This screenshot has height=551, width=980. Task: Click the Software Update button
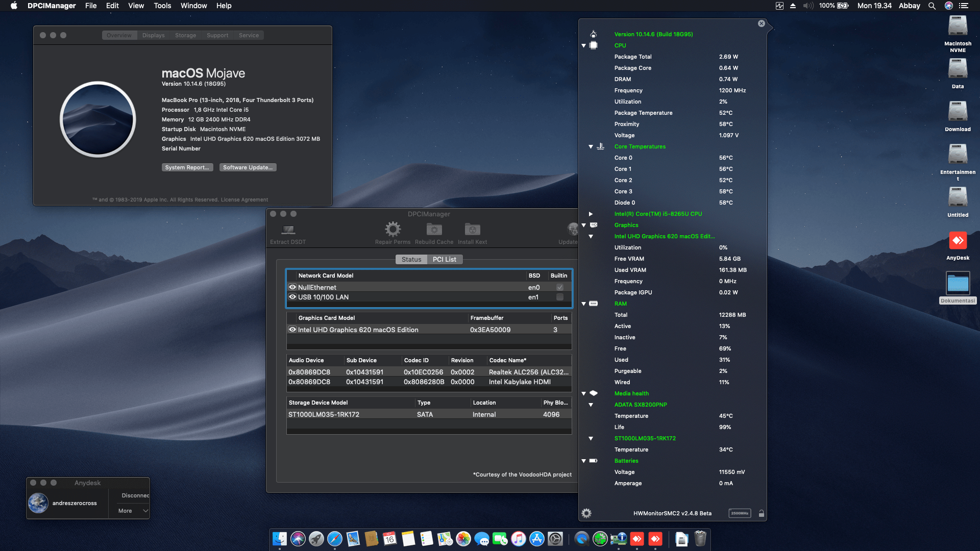point(248,167)
